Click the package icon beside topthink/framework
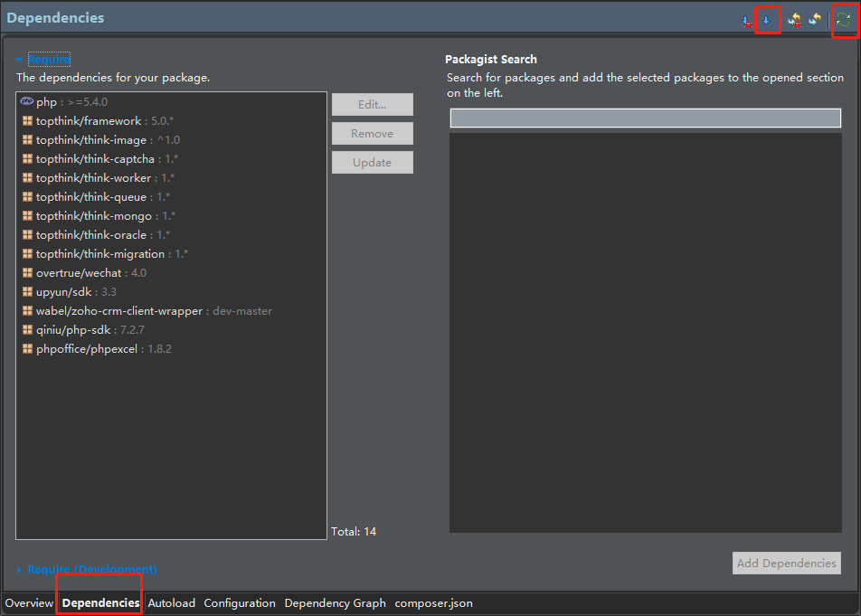Screen dimensions: 861x616 click(28, 121)
